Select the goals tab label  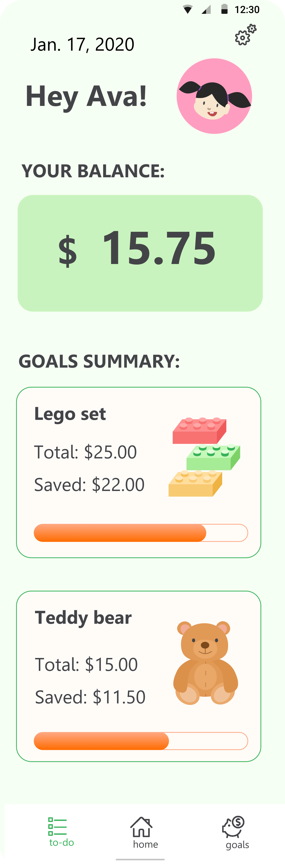click(x=237, y=845)
